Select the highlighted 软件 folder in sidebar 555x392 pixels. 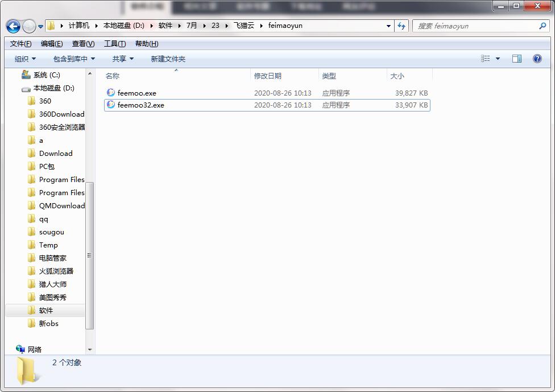45,311
